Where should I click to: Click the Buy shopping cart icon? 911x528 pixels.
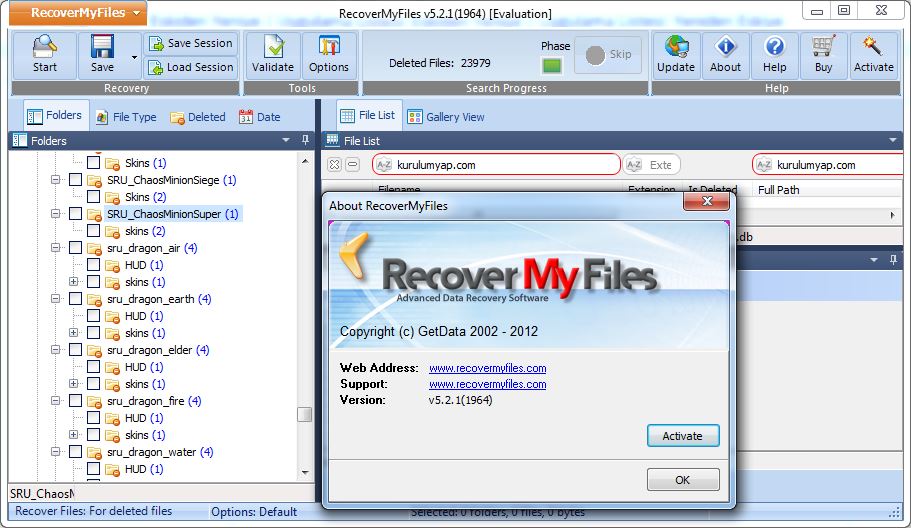click(823, 46)
